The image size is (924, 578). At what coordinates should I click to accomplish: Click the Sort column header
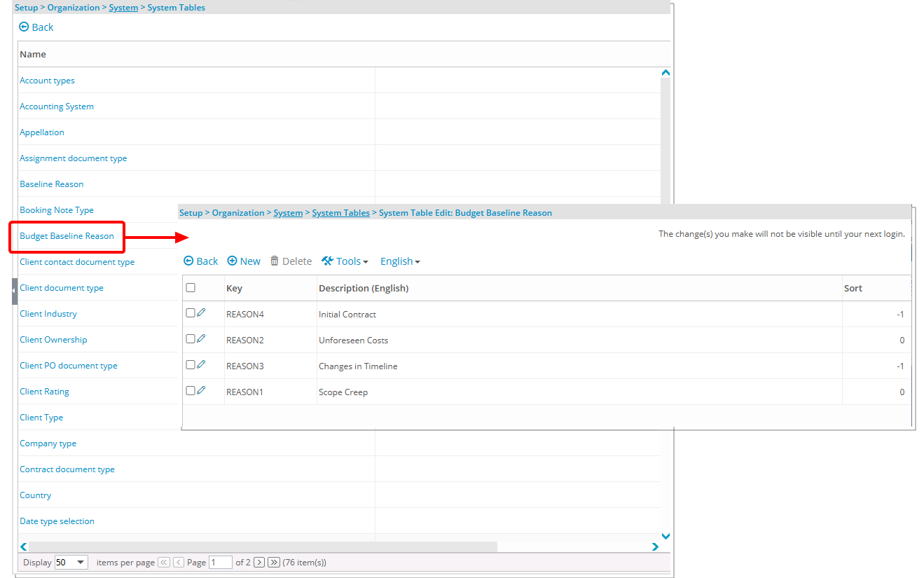coord(853,288)
